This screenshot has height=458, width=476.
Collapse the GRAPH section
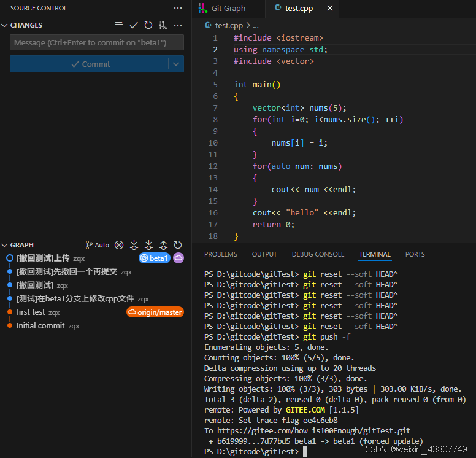[x=4, y=245]
